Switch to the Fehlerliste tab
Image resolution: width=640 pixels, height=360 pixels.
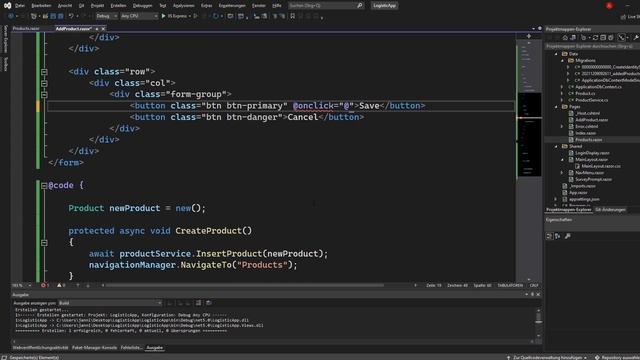tap(131, 348)
